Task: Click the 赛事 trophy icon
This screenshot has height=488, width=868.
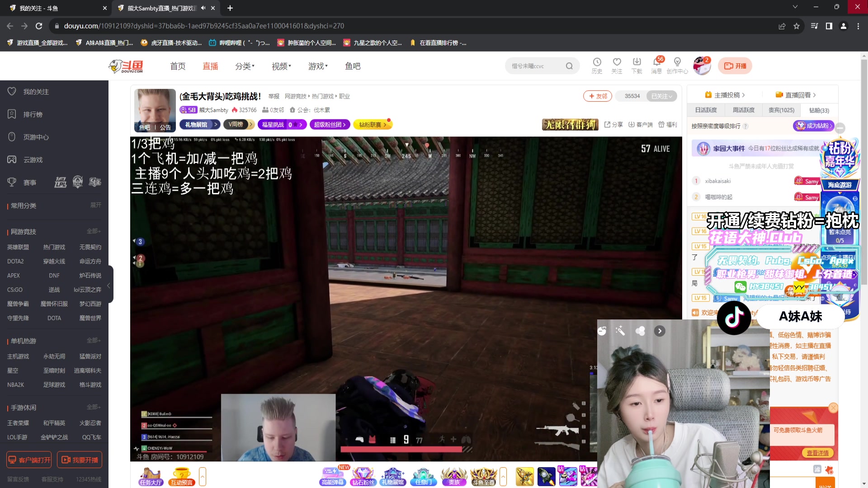Action: [12, 182]
